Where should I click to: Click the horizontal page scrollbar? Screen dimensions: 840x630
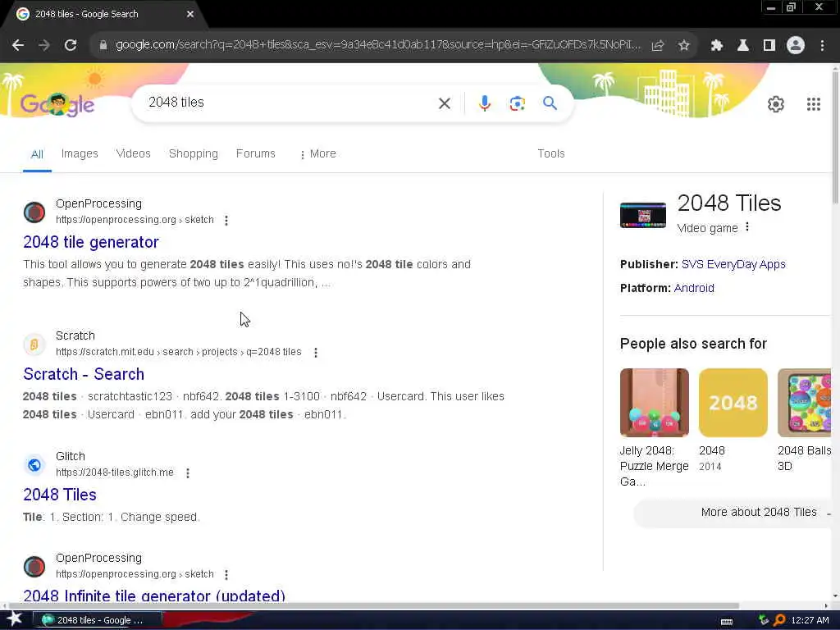(373, 606)
